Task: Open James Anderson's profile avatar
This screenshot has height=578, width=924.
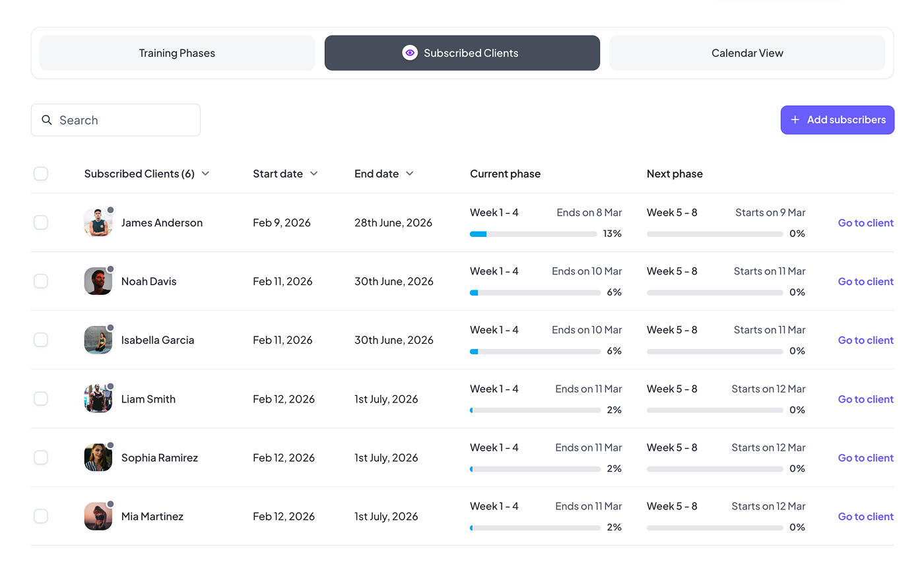Action: [98, 223]
